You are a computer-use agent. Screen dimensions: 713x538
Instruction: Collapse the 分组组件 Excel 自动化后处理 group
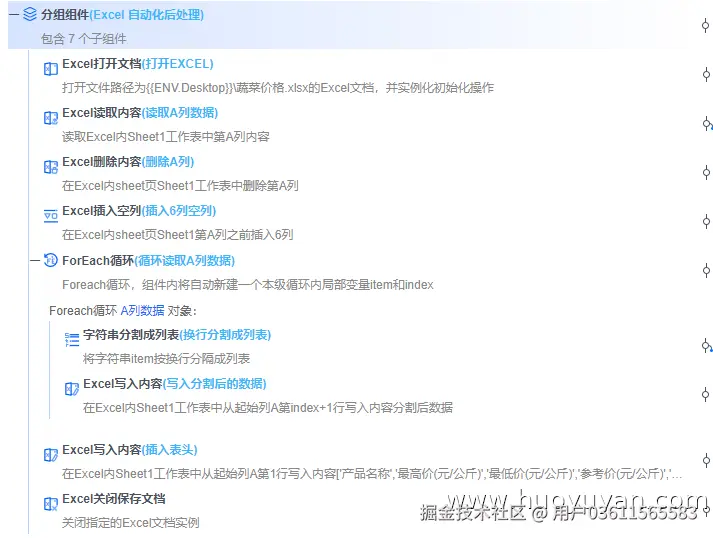[13, 15]
